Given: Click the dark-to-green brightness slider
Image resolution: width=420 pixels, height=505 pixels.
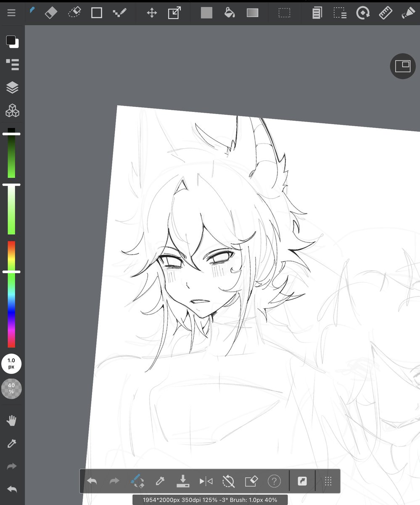Looking at the screenshot, I should [11, 153].
